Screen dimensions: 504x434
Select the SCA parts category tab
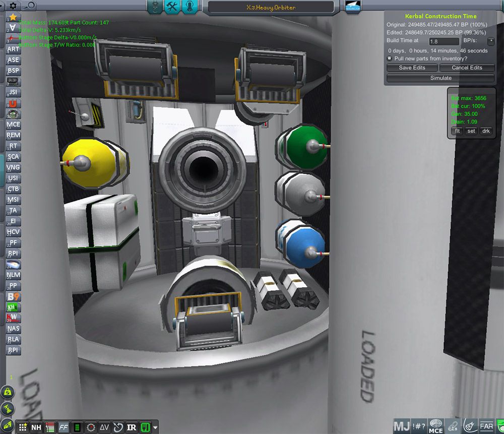click(13, 157)
